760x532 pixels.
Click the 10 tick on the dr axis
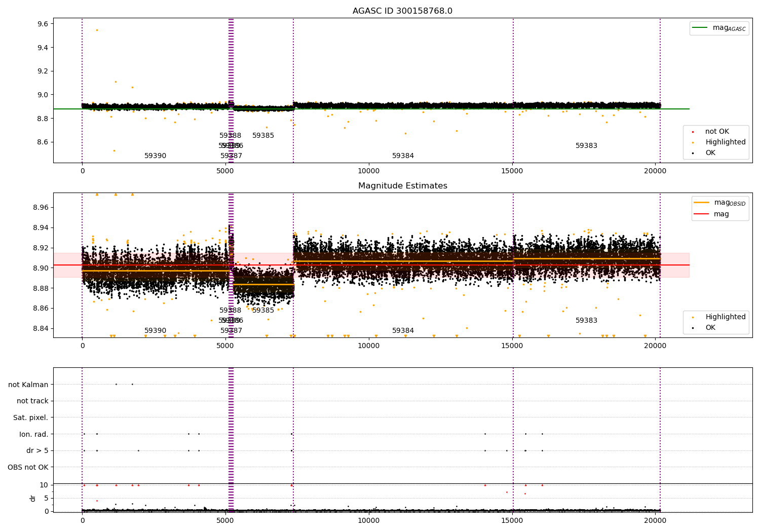point(44,485)
